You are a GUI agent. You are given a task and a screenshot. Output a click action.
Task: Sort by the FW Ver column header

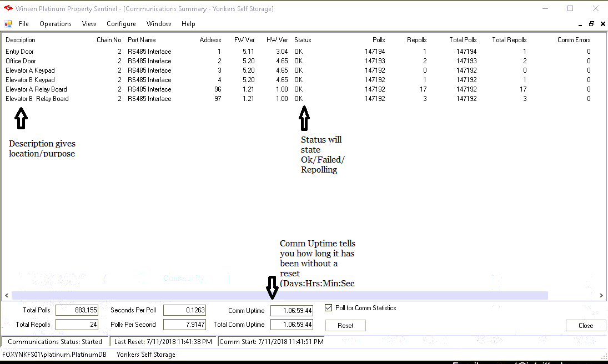click(x=244, y=40)
